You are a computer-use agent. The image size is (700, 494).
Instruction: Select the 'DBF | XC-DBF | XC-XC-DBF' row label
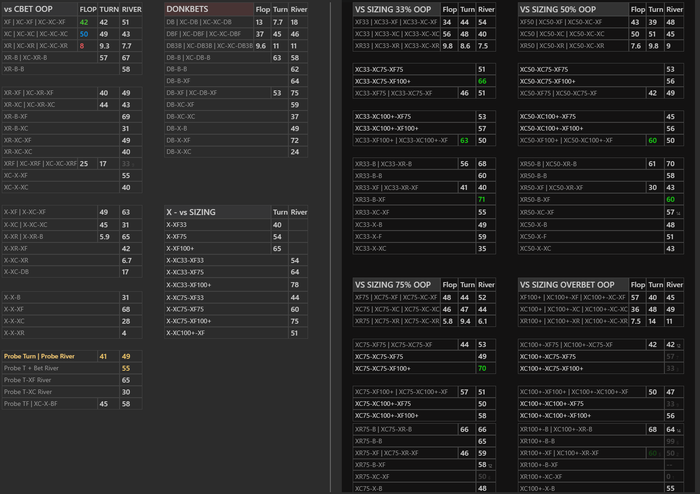point(204,34)
